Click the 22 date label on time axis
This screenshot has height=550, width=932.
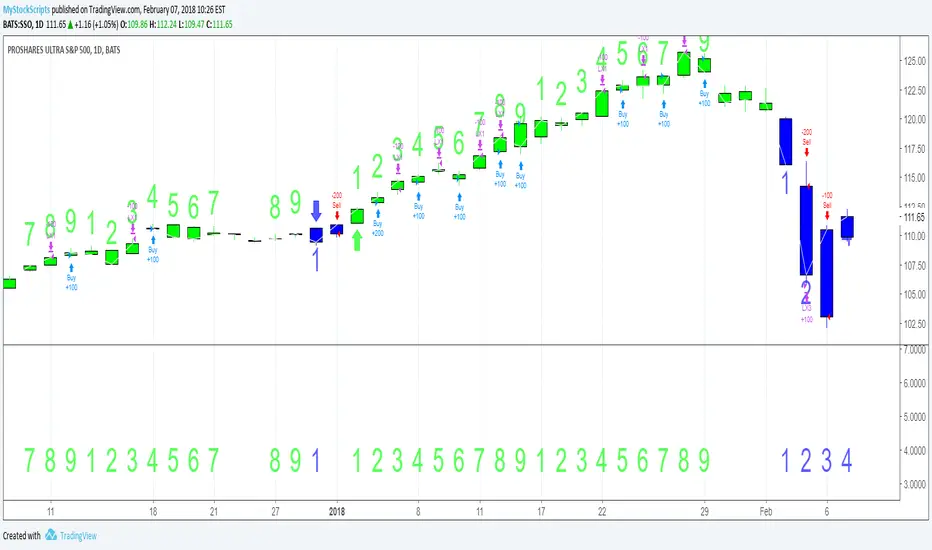pyautogui.click(x=602, y=511)
